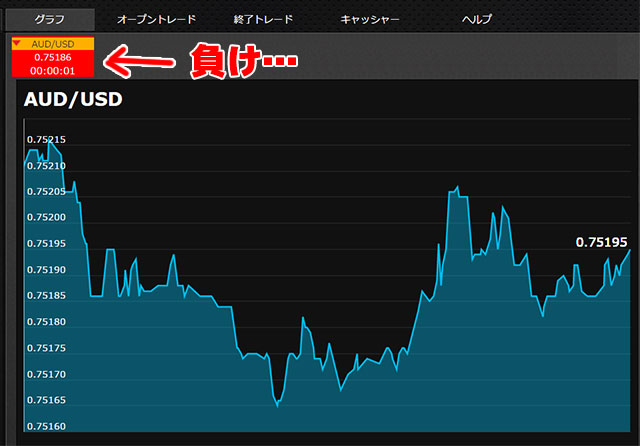Open the オープントレード tab
The width and height of the screenshot is (640, 446).
(x=156, y=19)
